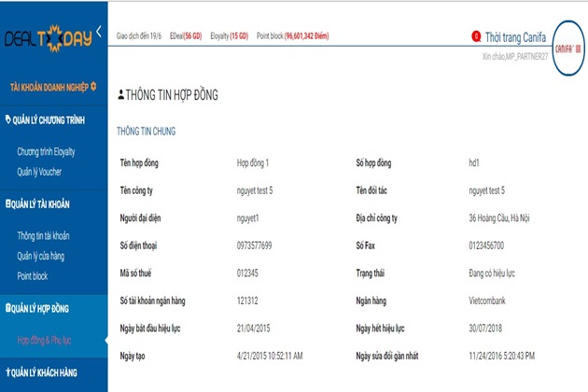Select Hợp đồng & Phụ lục item
Image resolution: width=588 pixels, height=392 pixels.
point(44,341)
